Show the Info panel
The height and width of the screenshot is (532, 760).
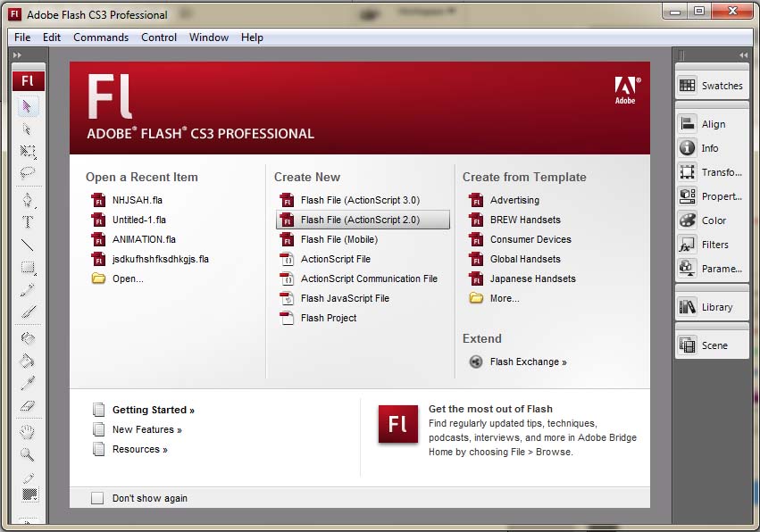pyautogui.click(x=712, y=148)
